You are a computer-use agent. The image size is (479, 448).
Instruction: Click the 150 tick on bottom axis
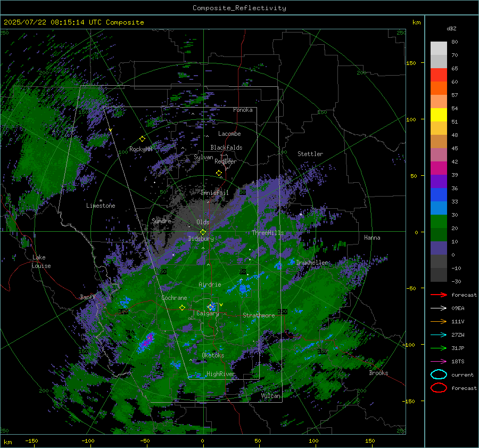pos(370,441)
